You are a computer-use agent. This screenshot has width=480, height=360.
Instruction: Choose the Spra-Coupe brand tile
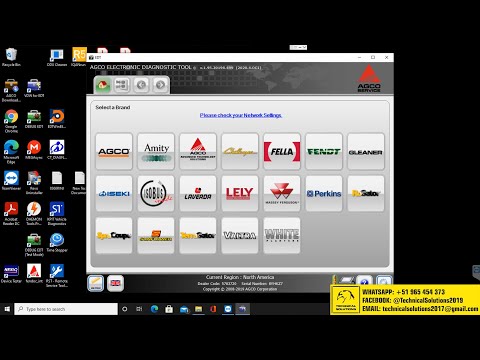114,235
